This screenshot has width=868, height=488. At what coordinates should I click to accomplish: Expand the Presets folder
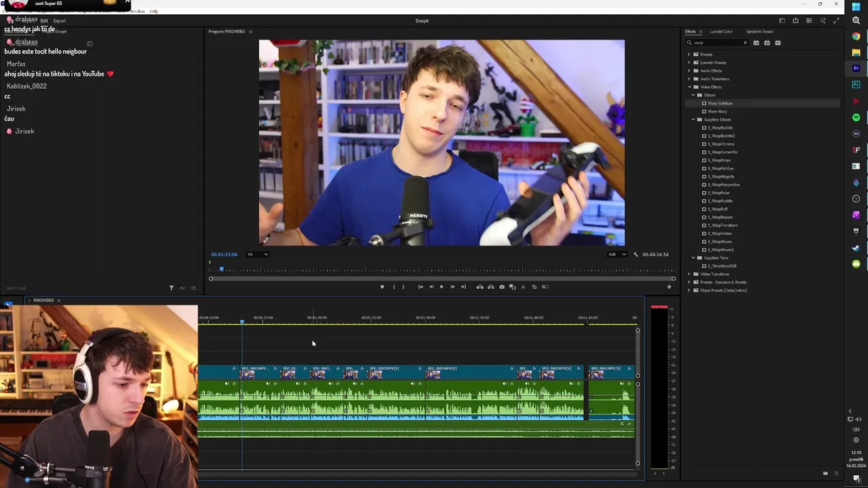[689, 54]
